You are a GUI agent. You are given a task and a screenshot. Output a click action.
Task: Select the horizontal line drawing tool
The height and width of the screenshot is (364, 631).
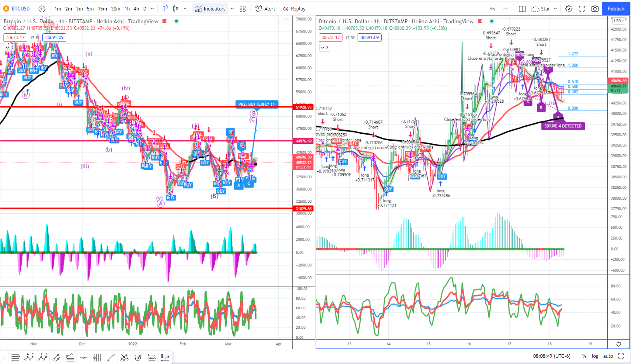[83, 357]
